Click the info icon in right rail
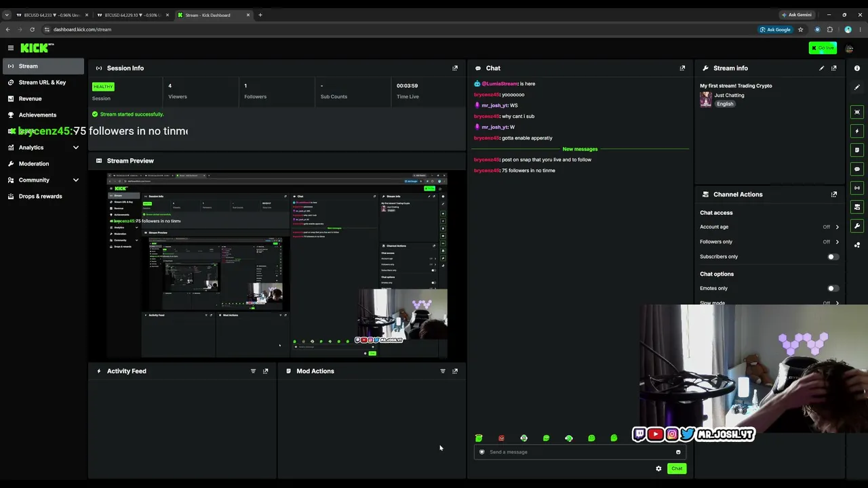The image size is (868, 488). (x=857, y=68)
